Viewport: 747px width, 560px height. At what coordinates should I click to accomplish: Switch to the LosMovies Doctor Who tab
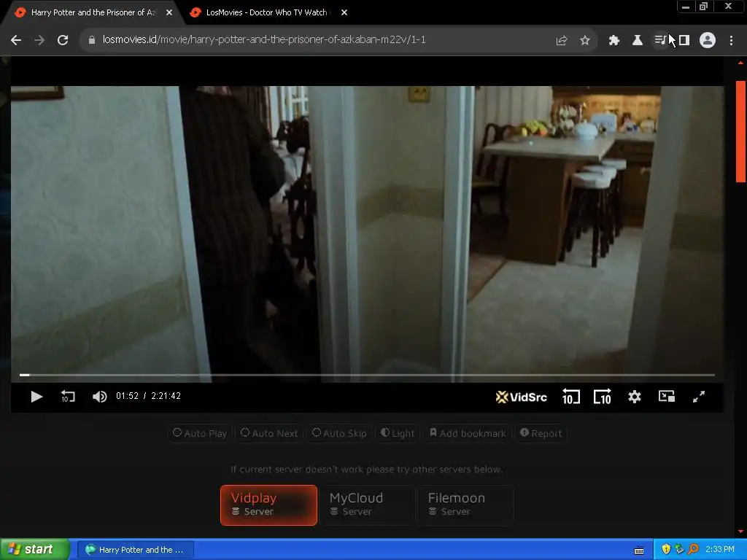[x=266, y=12]
